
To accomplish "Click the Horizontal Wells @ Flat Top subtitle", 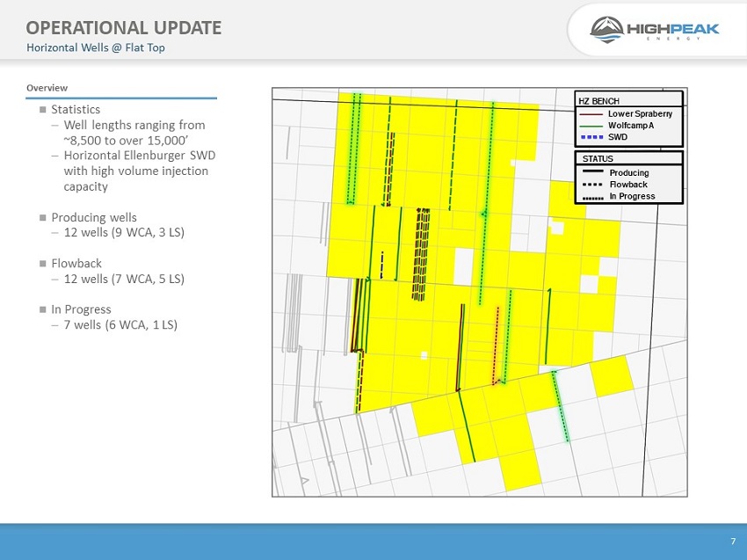I will (96, 47).
